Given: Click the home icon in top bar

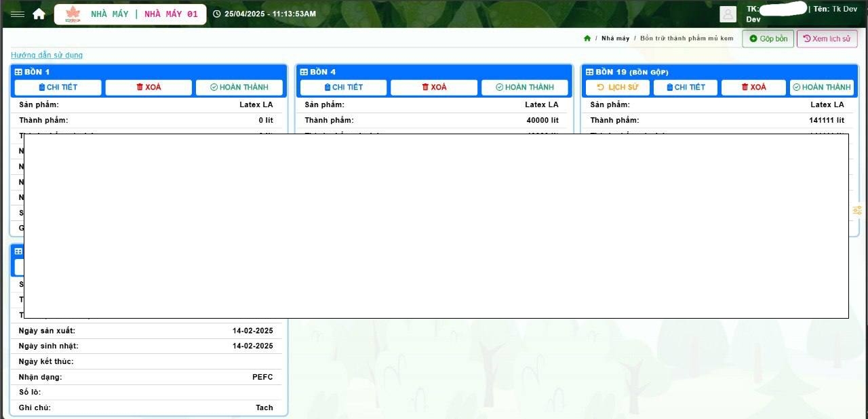Looking at the screenshot, I should tap(39, 14).
